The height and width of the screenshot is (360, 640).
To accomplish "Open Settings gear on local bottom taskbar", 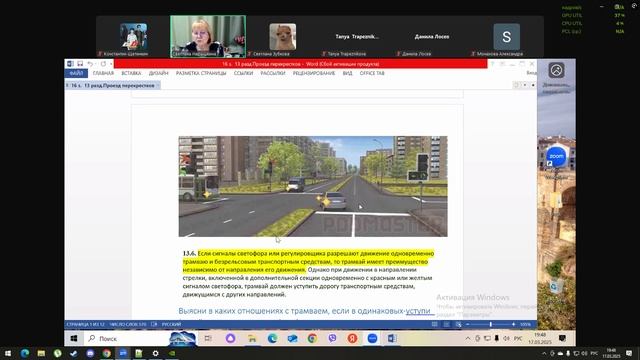I will pos(156,353).
